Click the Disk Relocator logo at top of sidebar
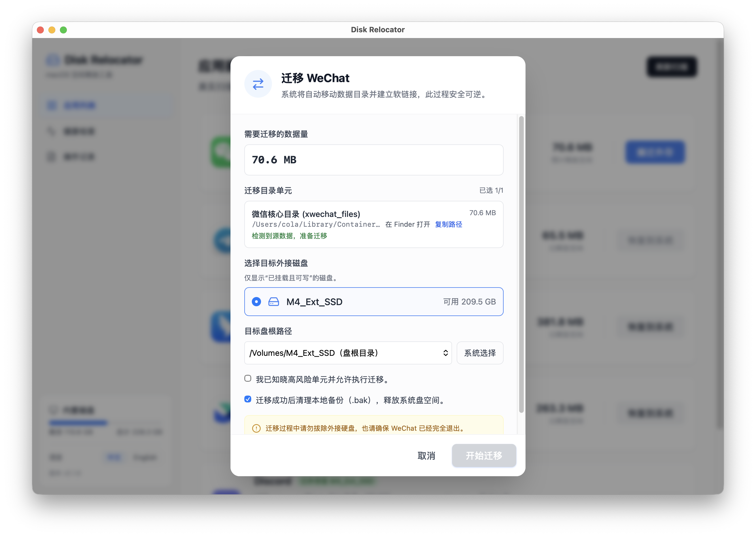756x537 pixels. coord(53,60)
